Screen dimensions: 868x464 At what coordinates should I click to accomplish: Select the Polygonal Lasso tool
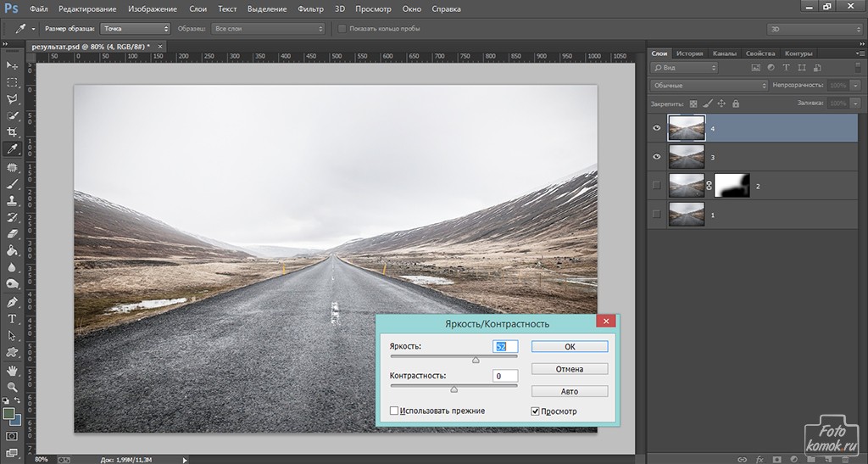point(12,99)
